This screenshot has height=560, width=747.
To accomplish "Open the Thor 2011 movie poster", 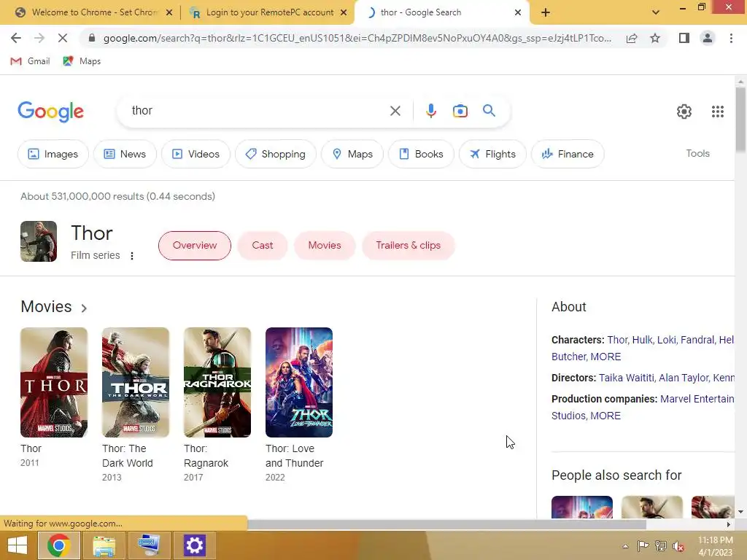I will click(54, 382).
